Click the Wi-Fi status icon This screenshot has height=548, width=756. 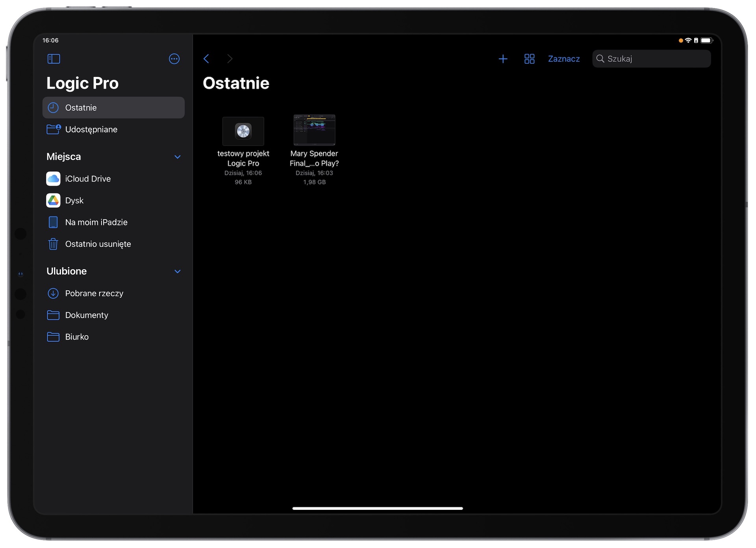(x=688, y=41)
